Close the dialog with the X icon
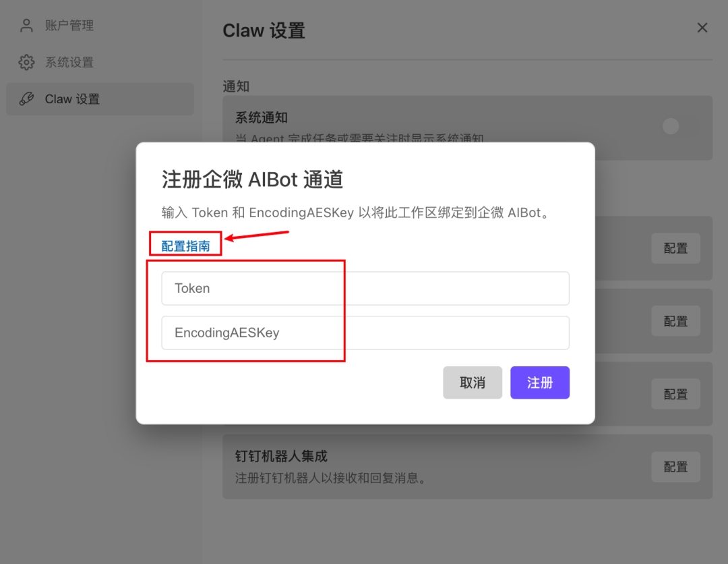 [x=702, y=28]
